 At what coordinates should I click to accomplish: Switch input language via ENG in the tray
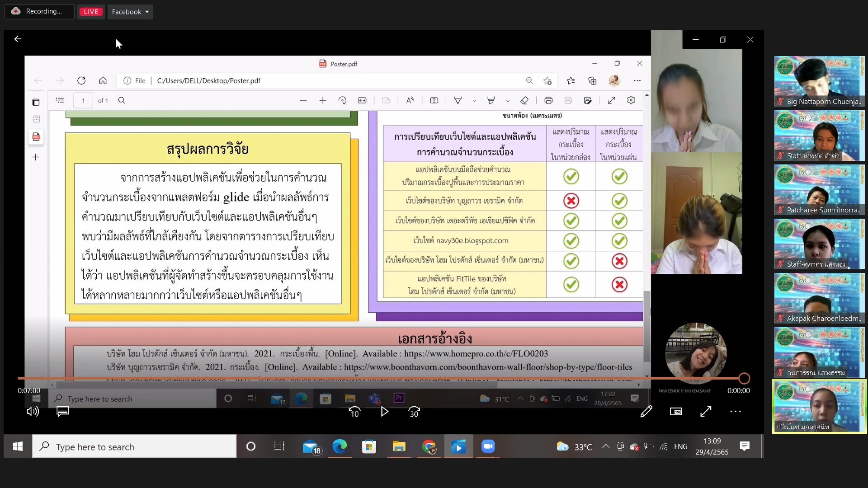click(680, 446)
